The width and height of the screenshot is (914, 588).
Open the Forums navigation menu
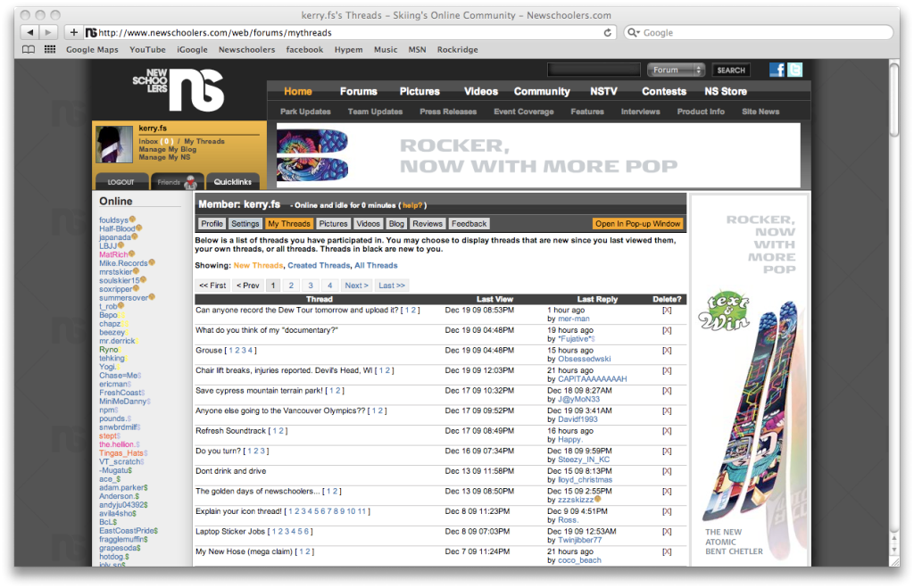coord(358,91)
